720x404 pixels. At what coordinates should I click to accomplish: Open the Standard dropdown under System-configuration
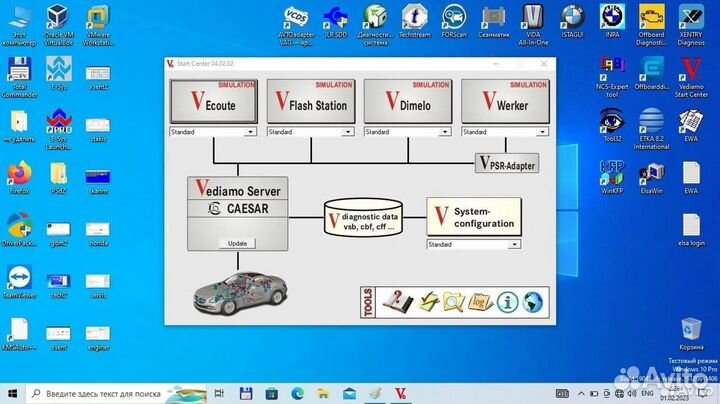point(515,244)
